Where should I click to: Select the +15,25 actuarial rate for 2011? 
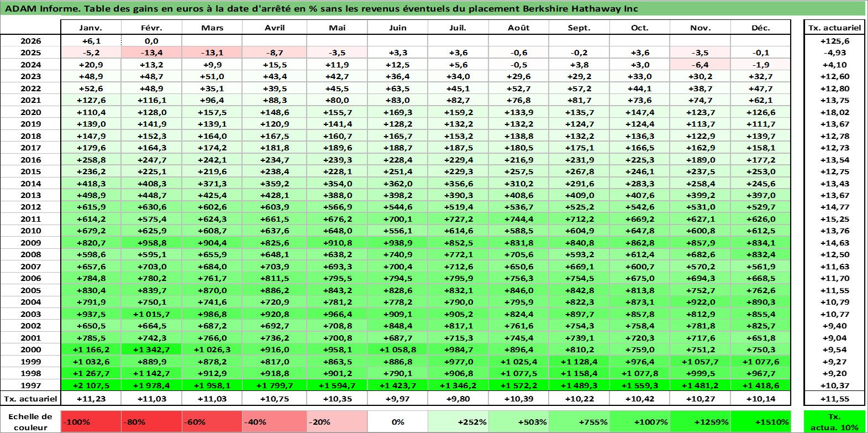click(x=834, y=219)
